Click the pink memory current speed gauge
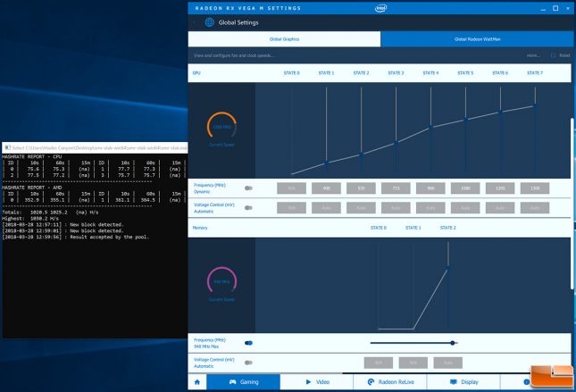576x392 pixels. pyautogui.click(x=221, y=281)
